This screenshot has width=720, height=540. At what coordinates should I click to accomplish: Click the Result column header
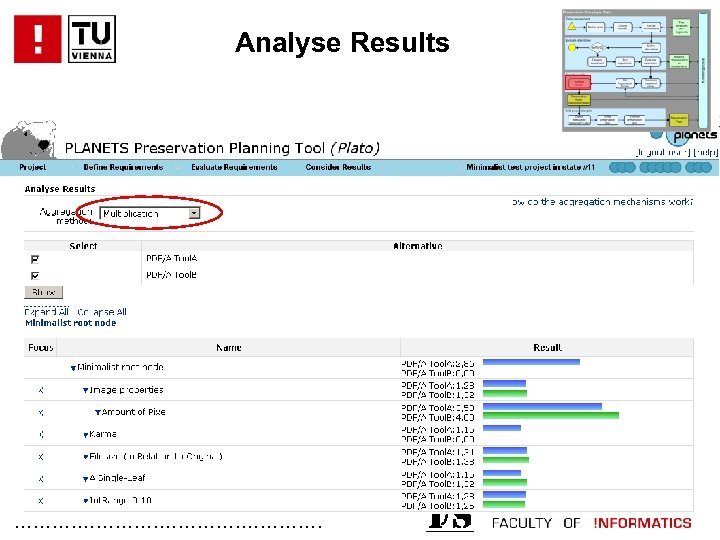[x=547, y=348]
